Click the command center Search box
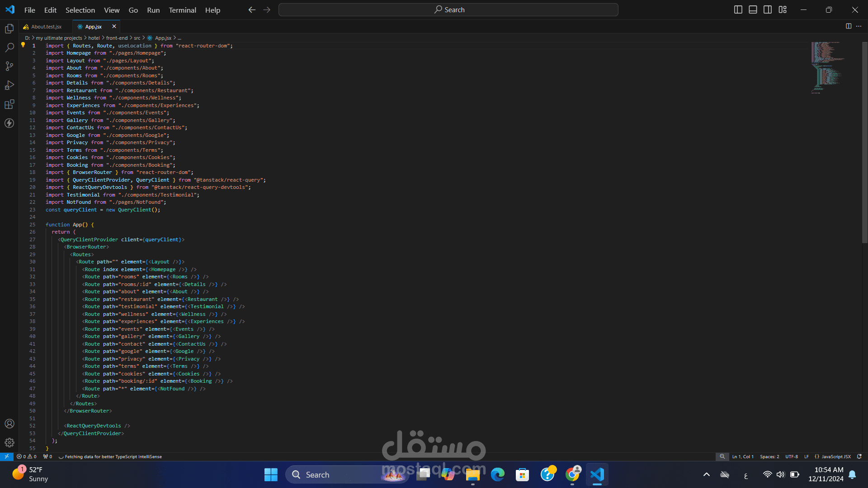Screen dimensions: 868x488 [448, 9]
